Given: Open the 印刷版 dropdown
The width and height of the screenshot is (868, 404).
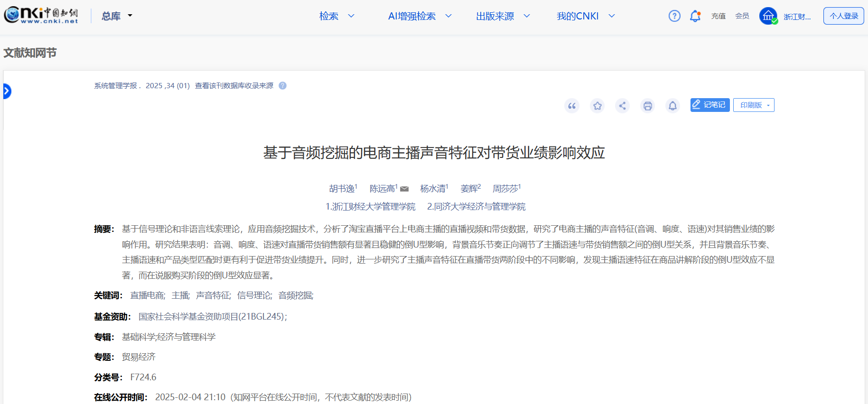Looking at the screenshot, I should [x=753, y=105].
